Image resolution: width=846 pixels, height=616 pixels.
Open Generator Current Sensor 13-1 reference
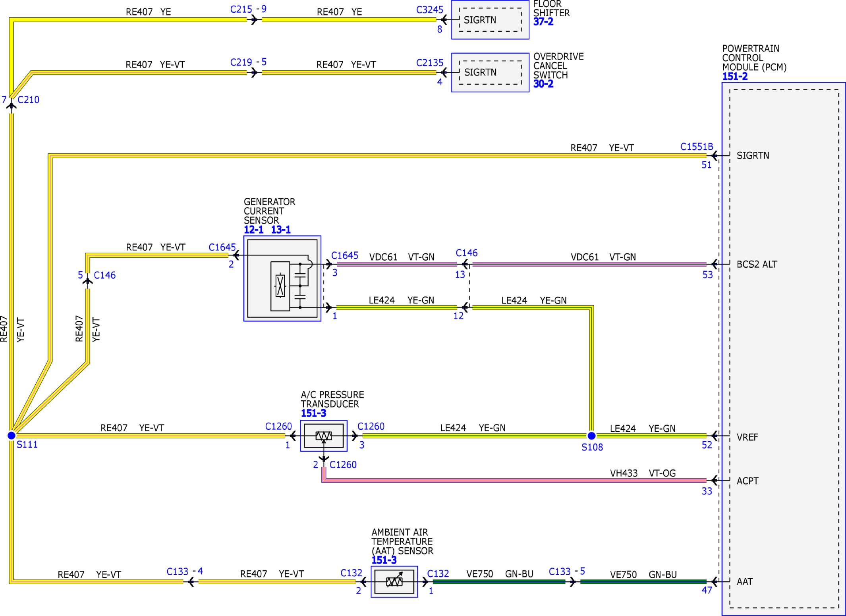280,230
